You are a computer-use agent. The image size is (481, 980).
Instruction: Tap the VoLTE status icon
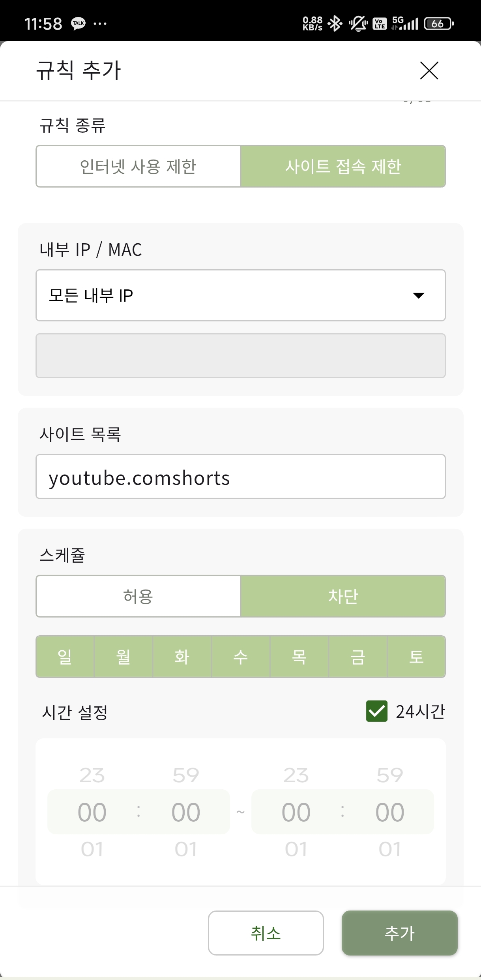click(x=380, y=24)
